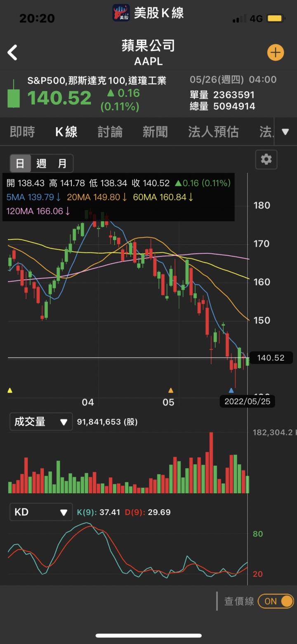This screenshot has width=297, height=644.
Task: Tap the 140.52 price line tag
Action: point(271,358)
